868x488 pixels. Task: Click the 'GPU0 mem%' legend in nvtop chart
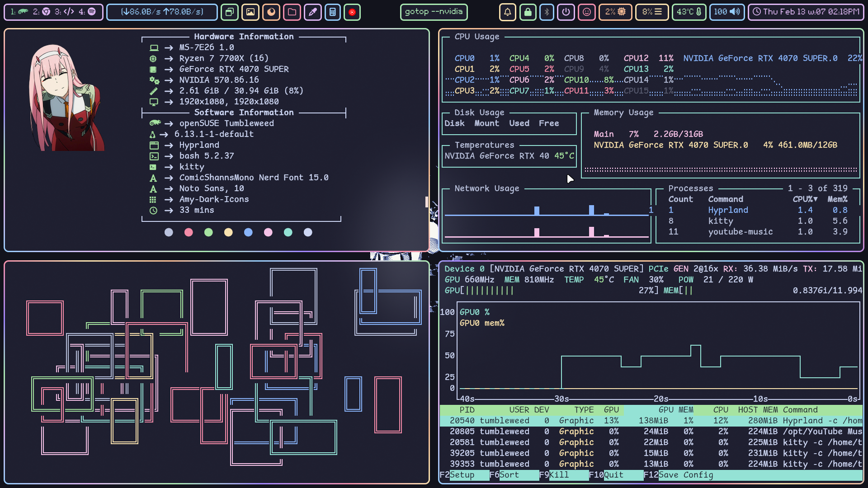point(482,323)
